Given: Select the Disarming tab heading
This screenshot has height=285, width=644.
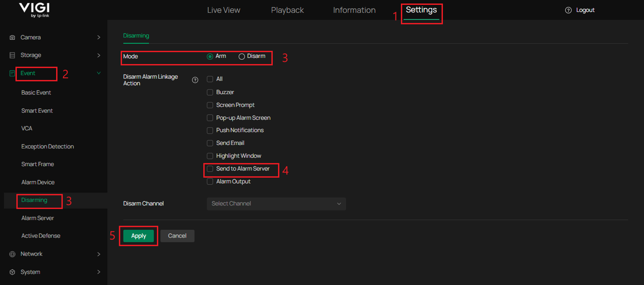Looking at the screenshot, I should (x=136, y=36).
